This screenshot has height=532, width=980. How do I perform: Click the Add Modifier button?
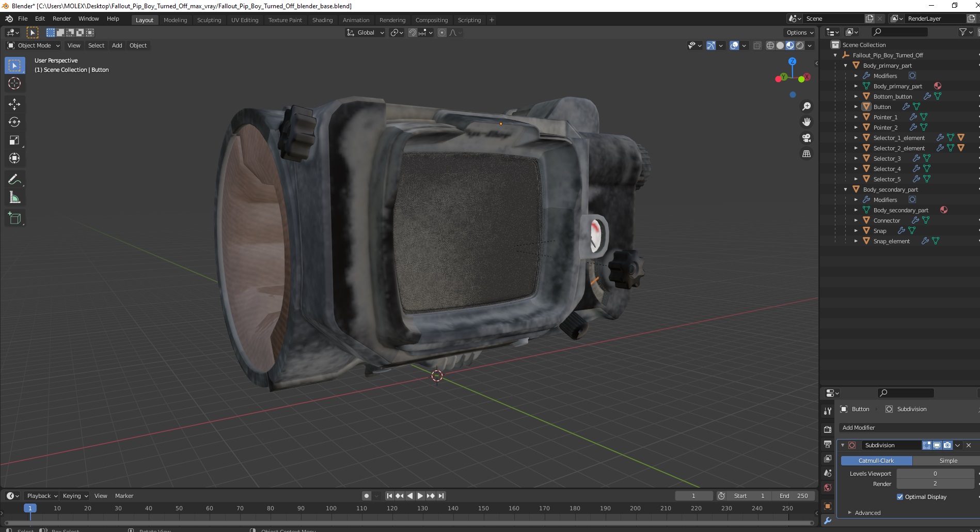point(909,428)
